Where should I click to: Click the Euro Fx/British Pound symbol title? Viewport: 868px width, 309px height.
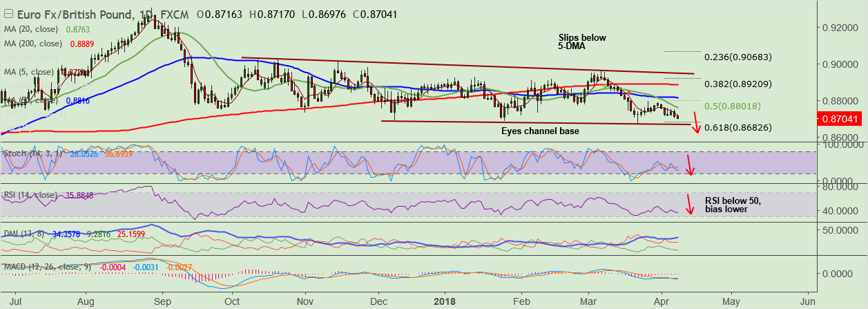pyautogui.click(x=76, y=14)
